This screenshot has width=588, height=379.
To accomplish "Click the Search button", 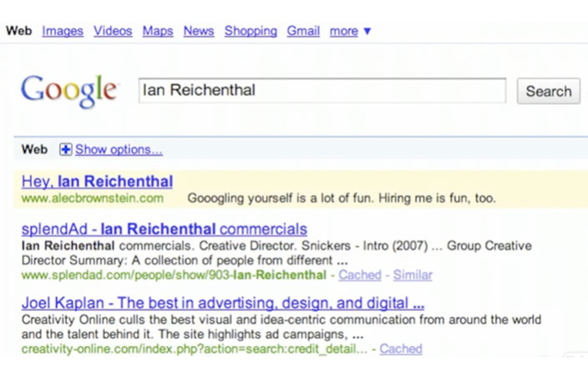I will tap(548, 91).
